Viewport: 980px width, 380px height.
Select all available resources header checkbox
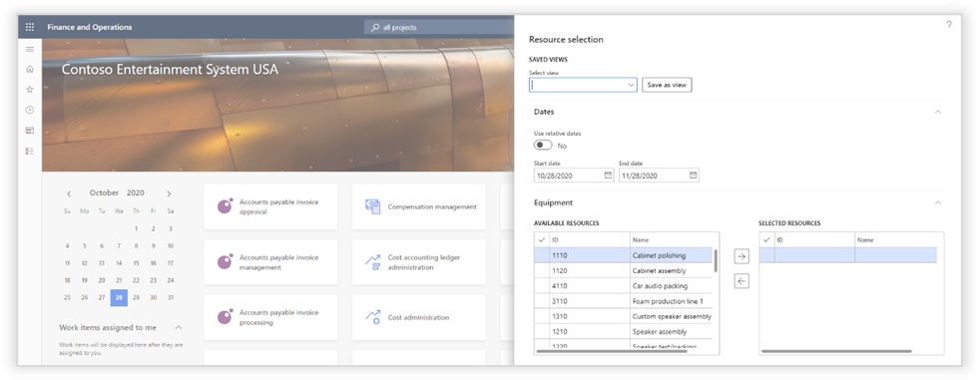point(541,239)
